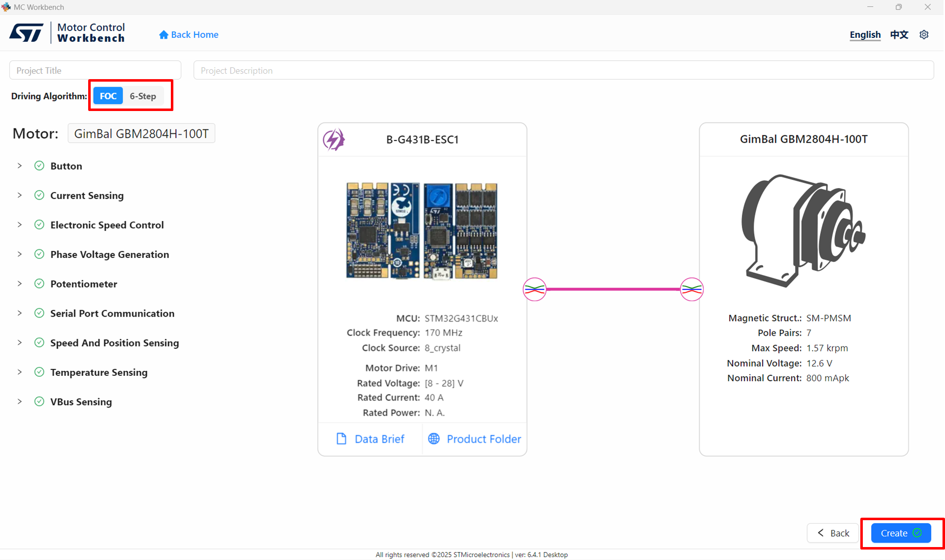
Task: Click the VBus Sensing check icon
Action: point(39,402)
